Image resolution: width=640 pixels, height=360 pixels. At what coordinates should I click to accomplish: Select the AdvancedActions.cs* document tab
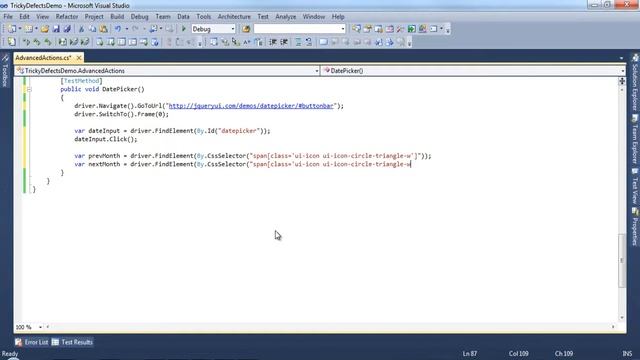[x=43, y=58]
